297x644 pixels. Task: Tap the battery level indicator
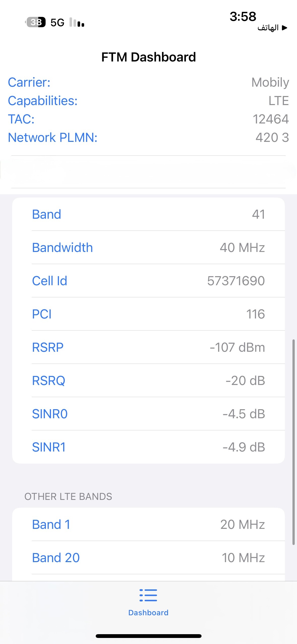tap(36, 22)
